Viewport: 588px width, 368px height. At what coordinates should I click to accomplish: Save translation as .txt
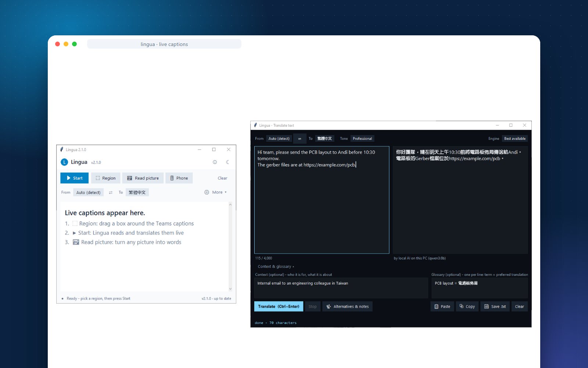495,307
